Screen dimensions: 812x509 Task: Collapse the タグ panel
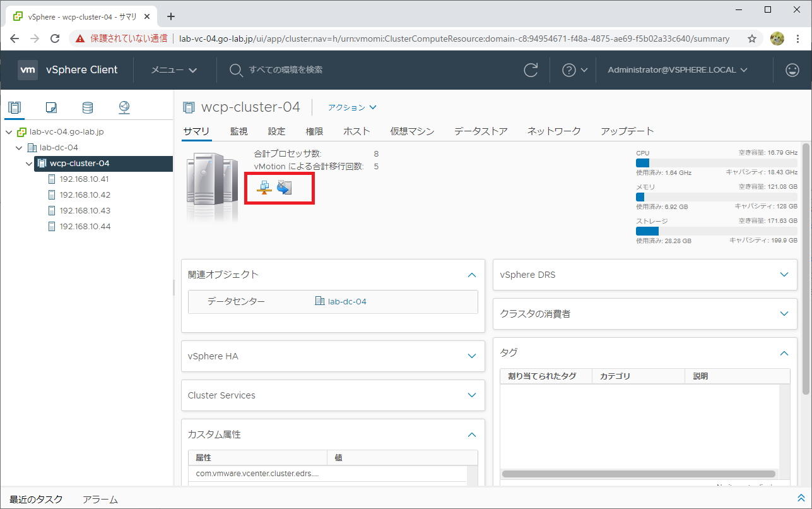coord(784,353)
